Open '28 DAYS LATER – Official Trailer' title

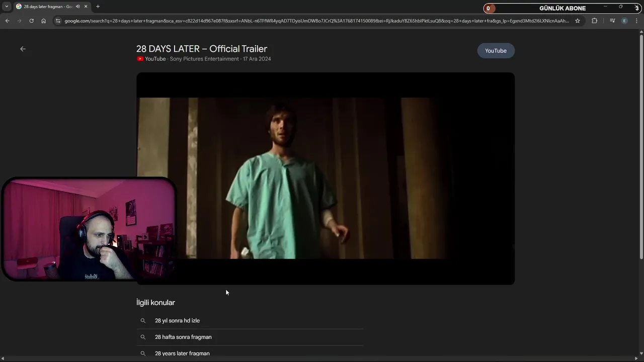(x=202, y=49)
